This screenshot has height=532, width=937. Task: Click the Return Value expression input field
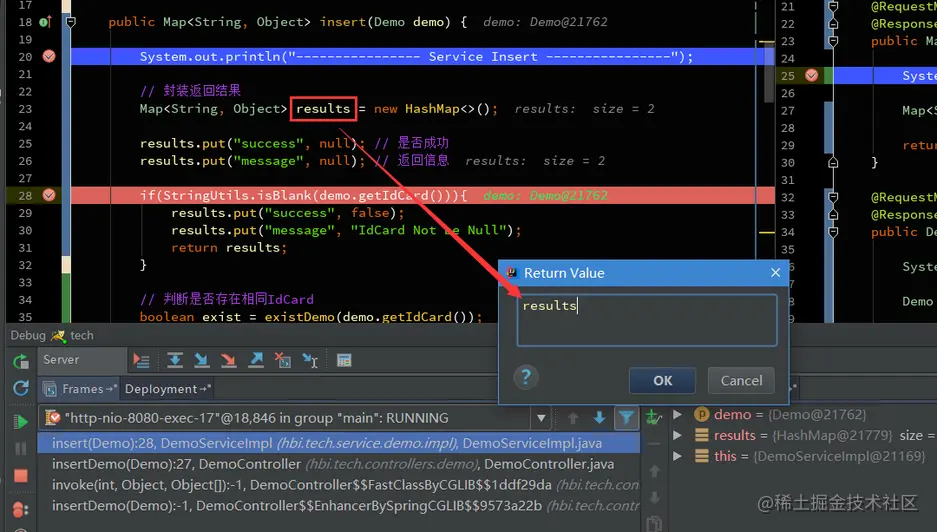click(647, 320)
